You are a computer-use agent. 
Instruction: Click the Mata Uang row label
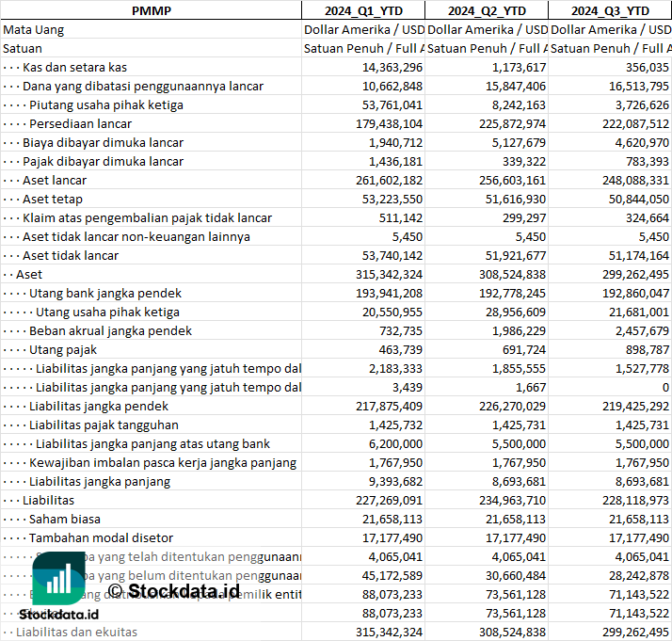(34, 29)
